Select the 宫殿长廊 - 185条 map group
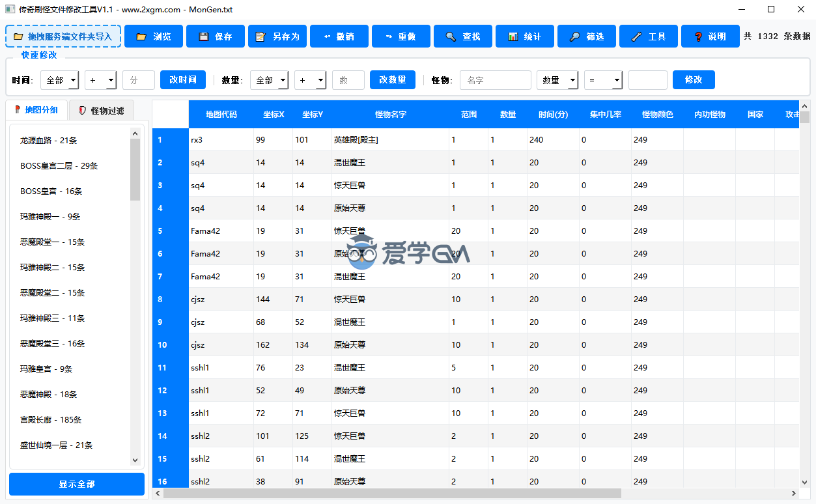The width and height of the screenshot is (816, 504). [51, 420]
